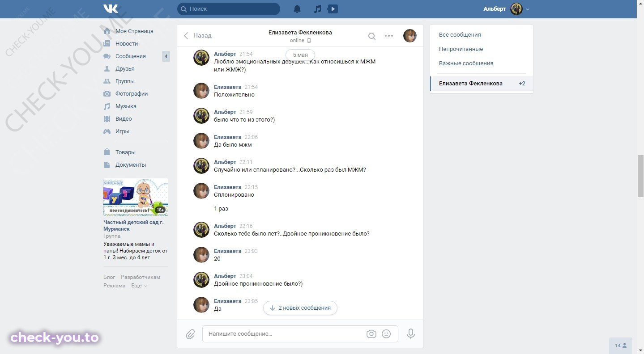Image resolution: width=644 pixels, height=354 pixels.
Task: Jump to 2 новых сообщения
Action: click(x=300, y=308)
